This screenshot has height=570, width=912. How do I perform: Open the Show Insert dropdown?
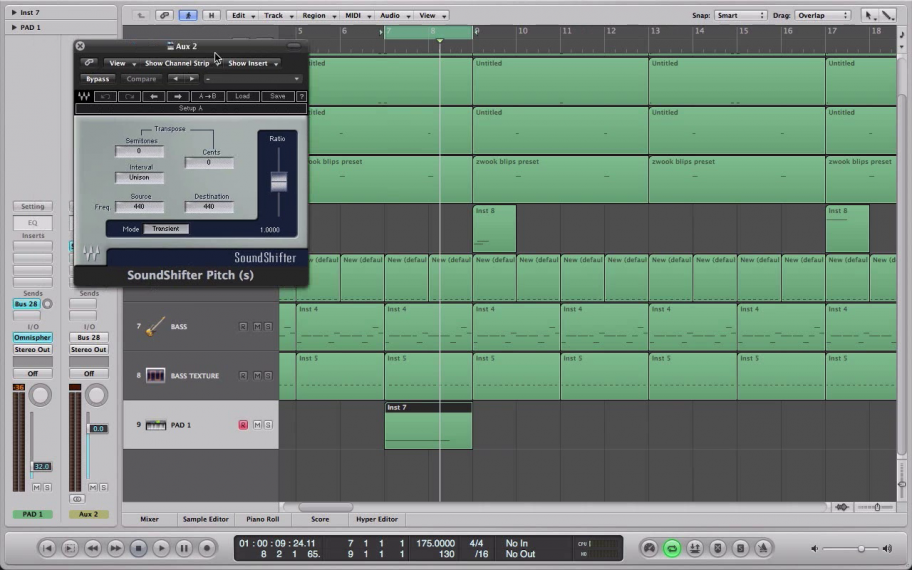[x=253, y=63]
